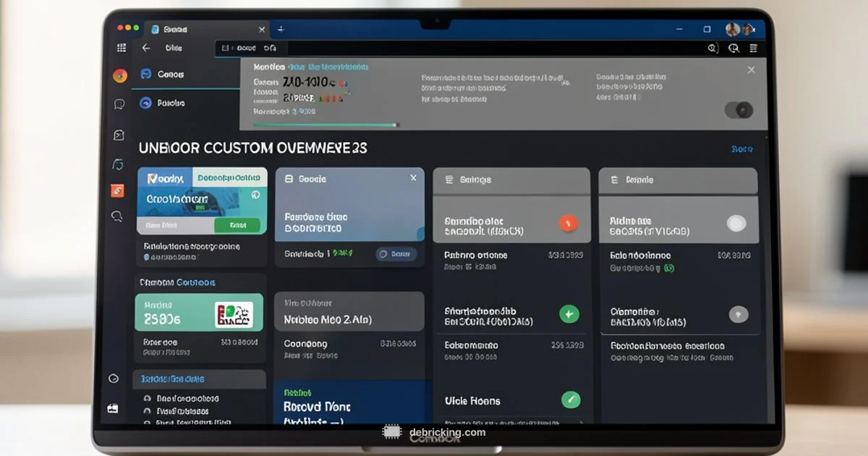Toggle the dark switch in the gray banner
868x456 pixels.
(x=739, y=110)
